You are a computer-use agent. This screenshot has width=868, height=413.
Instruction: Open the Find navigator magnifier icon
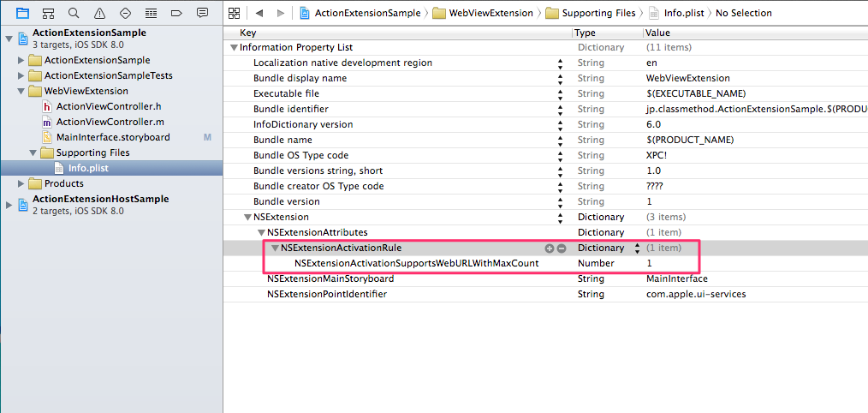(74, 13)
